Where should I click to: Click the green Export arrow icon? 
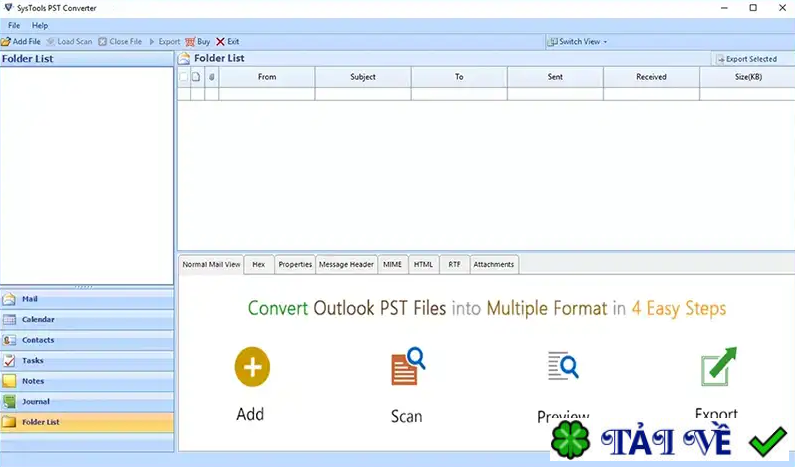click(x=719, y=367)
